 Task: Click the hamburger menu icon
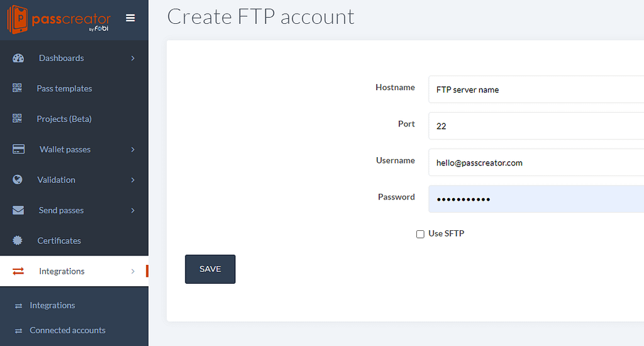pyautogui.click(x=130, y=18)
